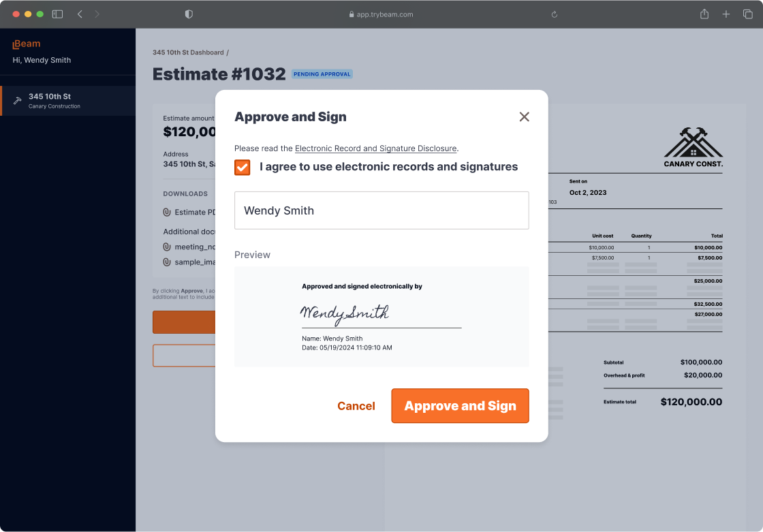Click the paperclip icon beside meeting_notes
Screen dimensions: 763x532
(166, 247)
